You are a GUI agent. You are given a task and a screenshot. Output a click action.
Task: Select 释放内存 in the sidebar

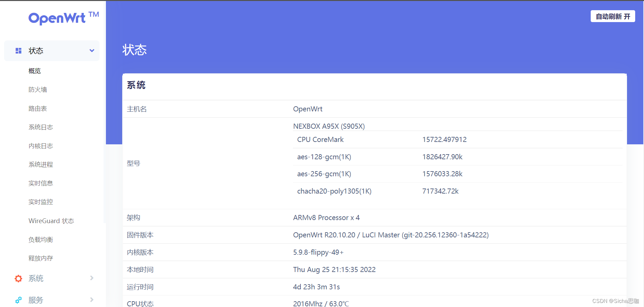[41, 258]
